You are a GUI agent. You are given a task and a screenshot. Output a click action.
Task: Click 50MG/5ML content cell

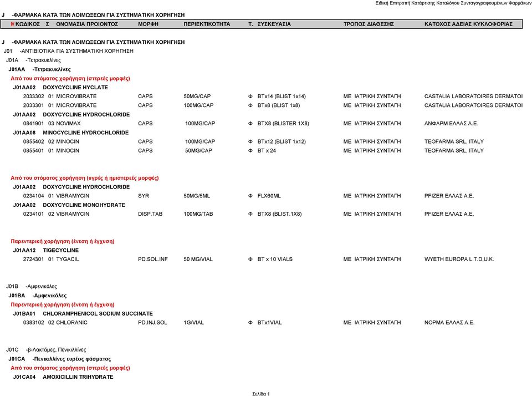(196, 196)
